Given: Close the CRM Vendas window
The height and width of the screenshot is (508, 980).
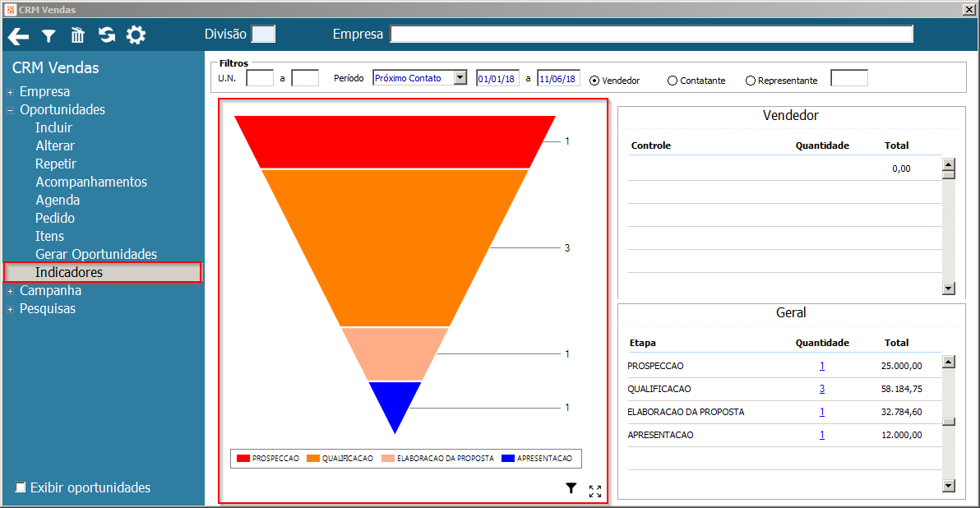Looking at the screenshot, I should coord(968,9).
